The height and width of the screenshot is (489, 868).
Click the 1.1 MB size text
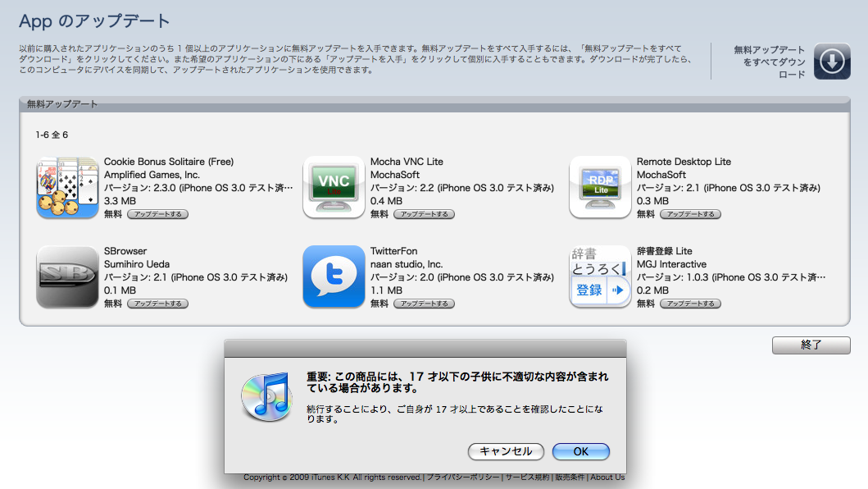(386, 290)
